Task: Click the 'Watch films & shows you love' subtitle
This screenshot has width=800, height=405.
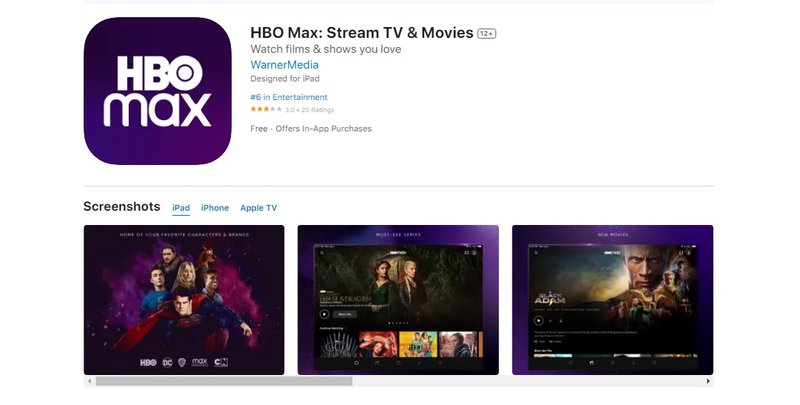Action: tap(326, 49)
